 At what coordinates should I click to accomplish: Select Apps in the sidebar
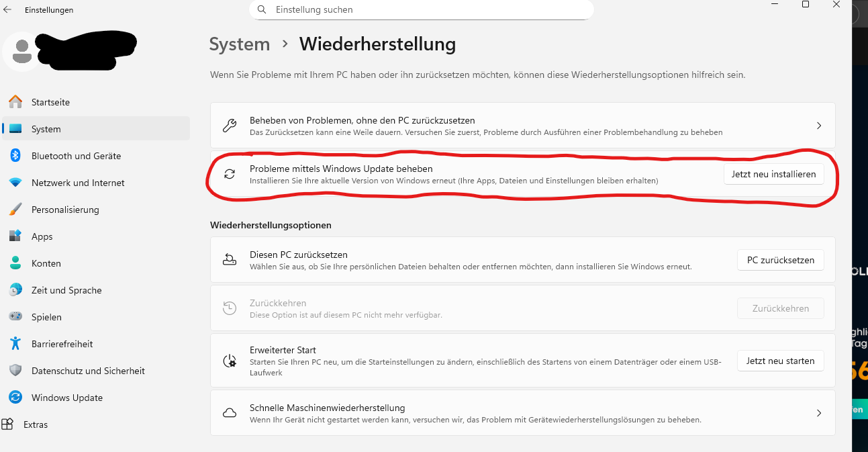96,236
